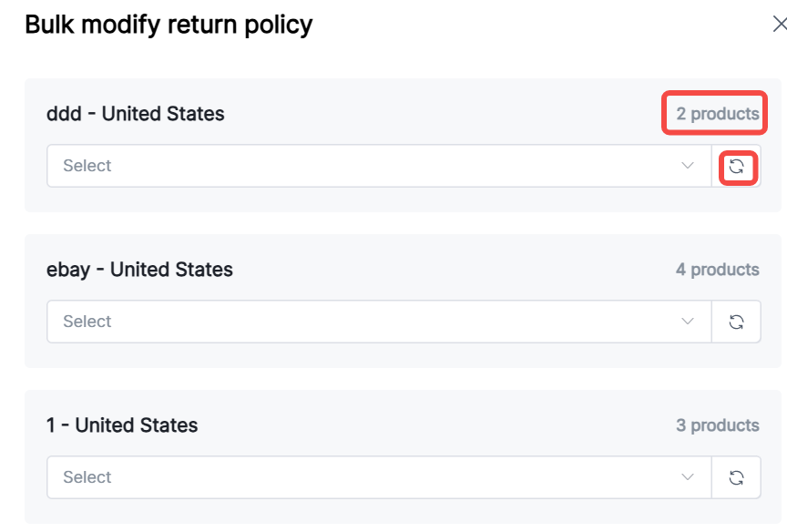Expand chevron in ddd policy dropdown
The width and height of the screenshot is (787, 532).
688,166
